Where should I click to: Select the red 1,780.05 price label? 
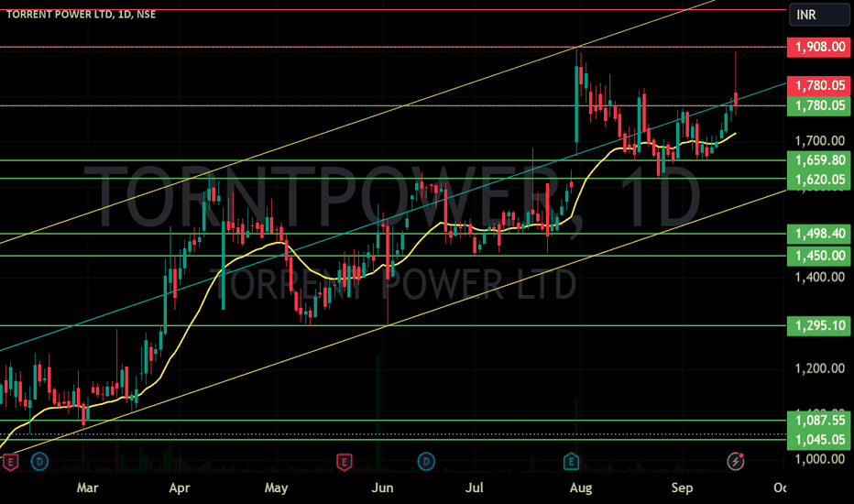[x=818, y=85]
